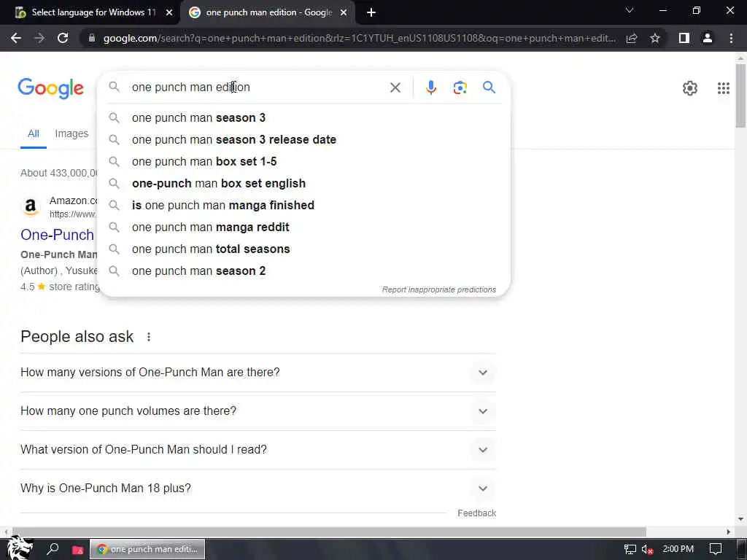Close the one punch man edition tab

344,12
